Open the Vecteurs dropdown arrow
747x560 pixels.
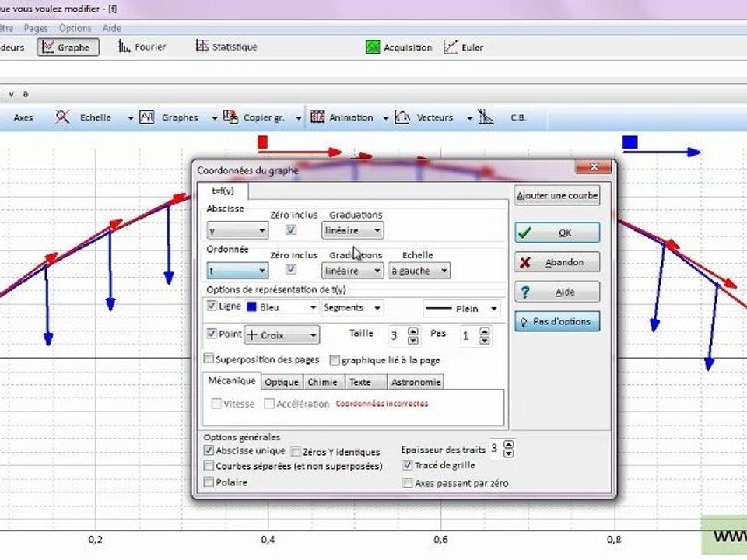(x=469, y=117)
